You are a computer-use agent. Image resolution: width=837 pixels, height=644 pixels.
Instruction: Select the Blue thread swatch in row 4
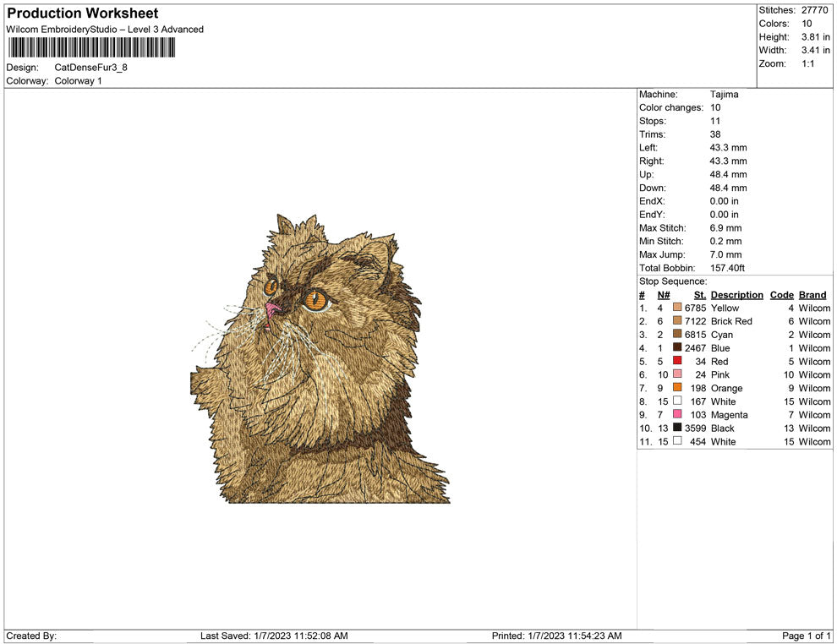tap(676, 348)
